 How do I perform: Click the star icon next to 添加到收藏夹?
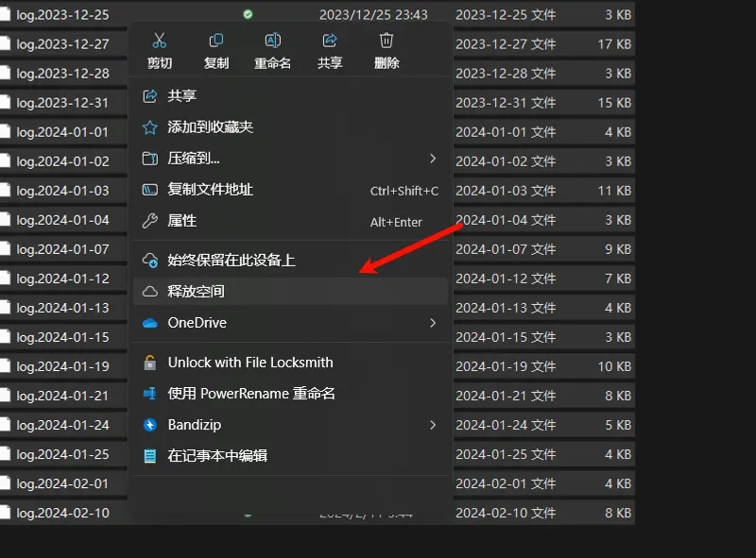tap(150, 127)
